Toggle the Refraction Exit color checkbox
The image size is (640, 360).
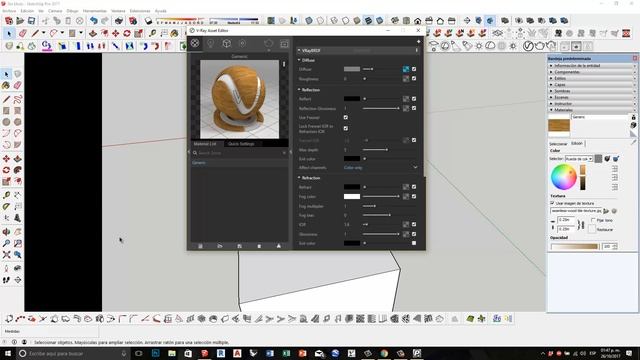point(414,243)
